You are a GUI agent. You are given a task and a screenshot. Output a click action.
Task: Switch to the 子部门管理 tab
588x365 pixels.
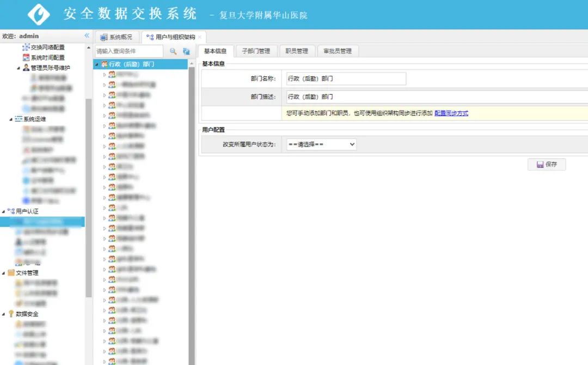click(x=255, y=51)
